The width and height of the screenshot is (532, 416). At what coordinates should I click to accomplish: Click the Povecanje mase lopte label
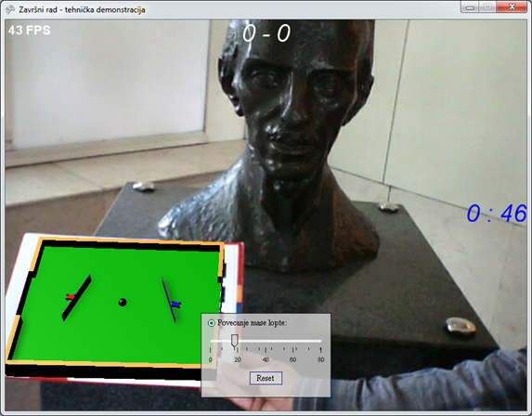253,323
